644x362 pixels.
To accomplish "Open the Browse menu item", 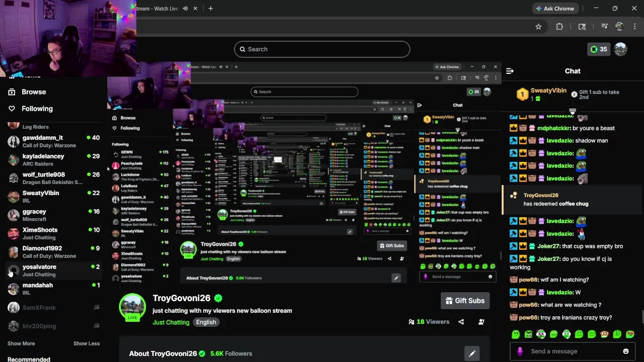I will [34, 92].
